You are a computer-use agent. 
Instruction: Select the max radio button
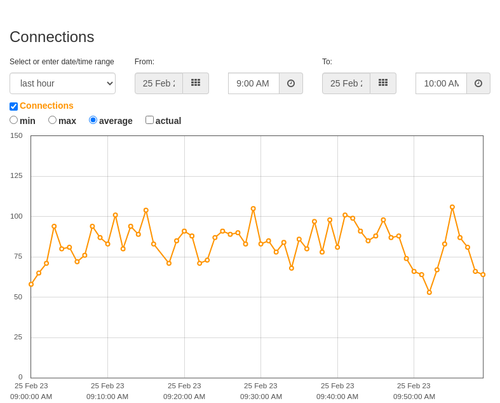point(52,120)
